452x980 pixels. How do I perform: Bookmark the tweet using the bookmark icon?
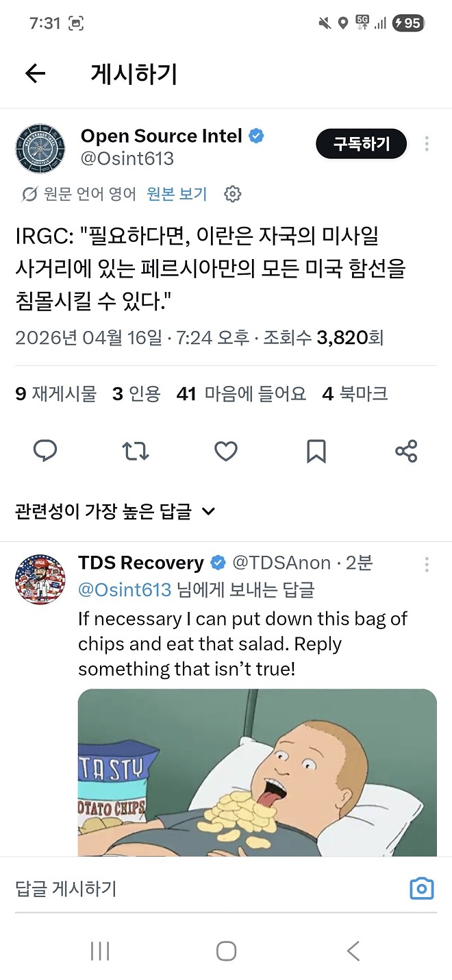coord(316,451)
